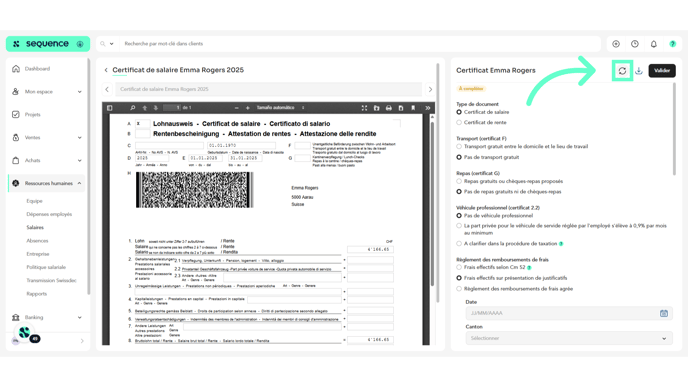Click the Dashboard home icon
The width and height of the screenshot is (688, 387).
click(x=16, y=69)
